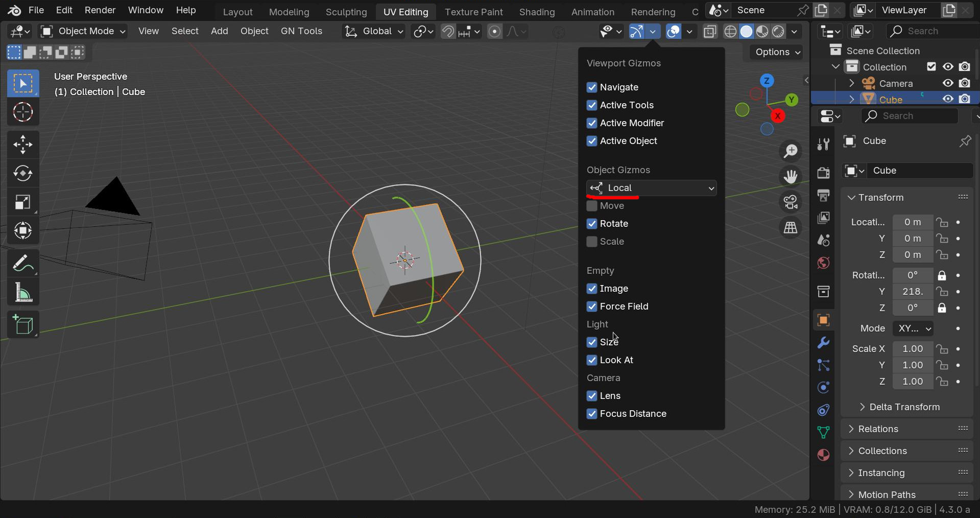The width and height of the screenshot is (980, 518).
Task: Uncheck Force Field empty gizmo
Action: point(592,307)
